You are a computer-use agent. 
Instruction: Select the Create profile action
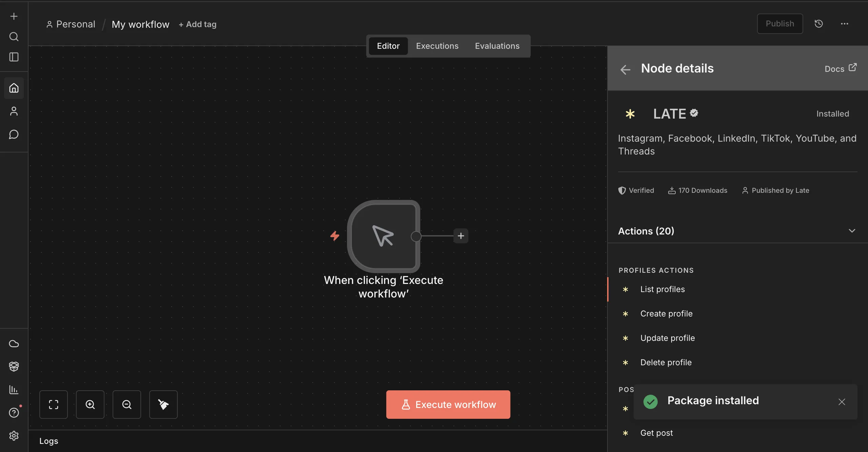[666, 314]
